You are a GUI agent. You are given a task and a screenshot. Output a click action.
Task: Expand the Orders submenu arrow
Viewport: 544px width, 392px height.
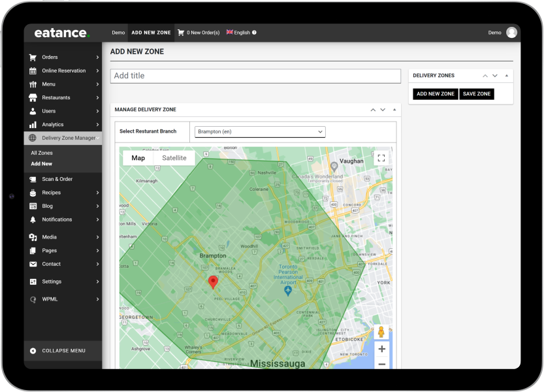coord(97,57)
